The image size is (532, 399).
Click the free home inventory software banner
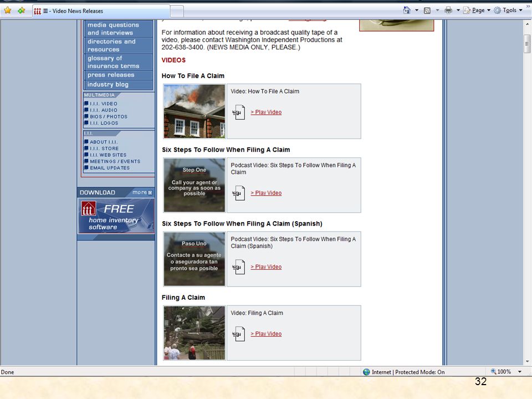[116, 216]
